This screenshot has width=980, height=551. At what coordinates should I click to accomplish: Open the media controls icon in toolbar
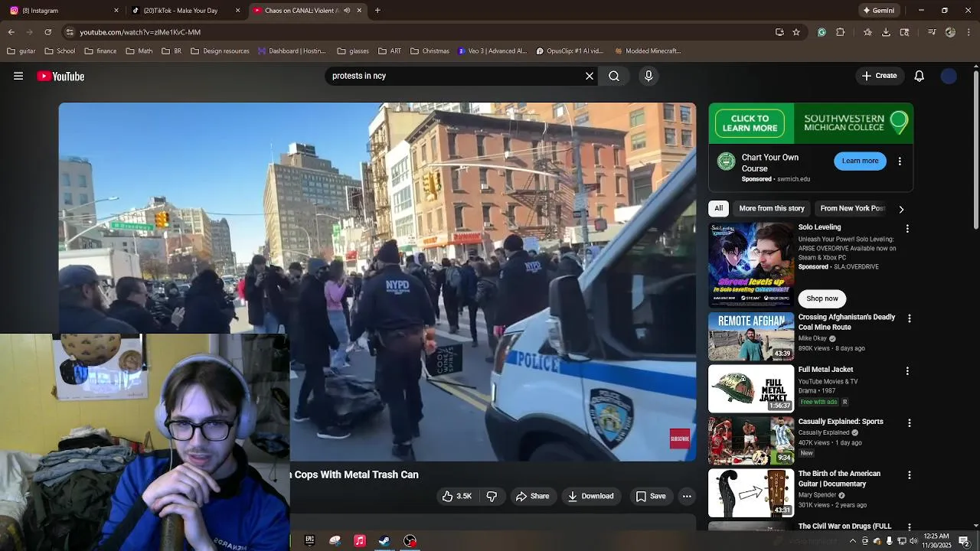pos(932,32)
